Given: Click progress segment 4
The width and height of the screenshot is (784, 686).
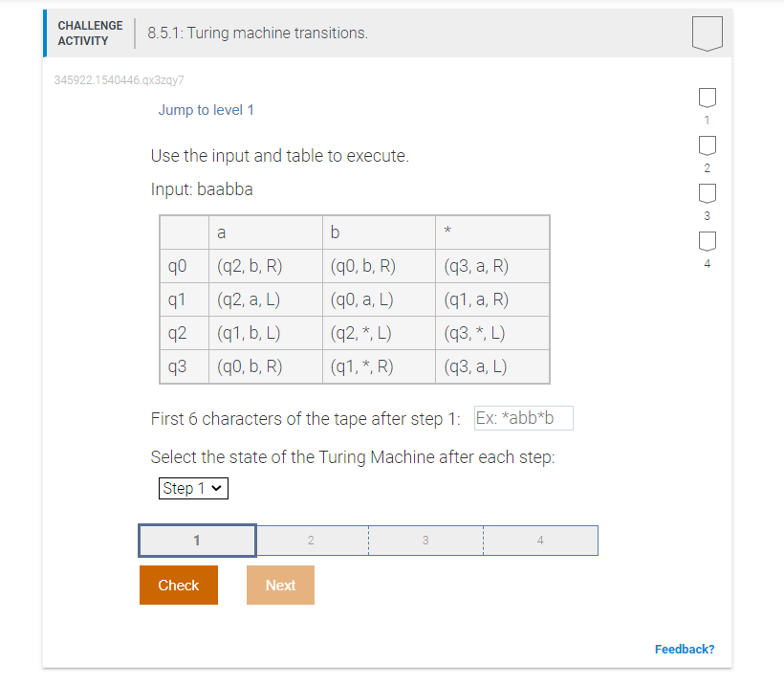Looking at the screenshot, I should click(540, 540).
